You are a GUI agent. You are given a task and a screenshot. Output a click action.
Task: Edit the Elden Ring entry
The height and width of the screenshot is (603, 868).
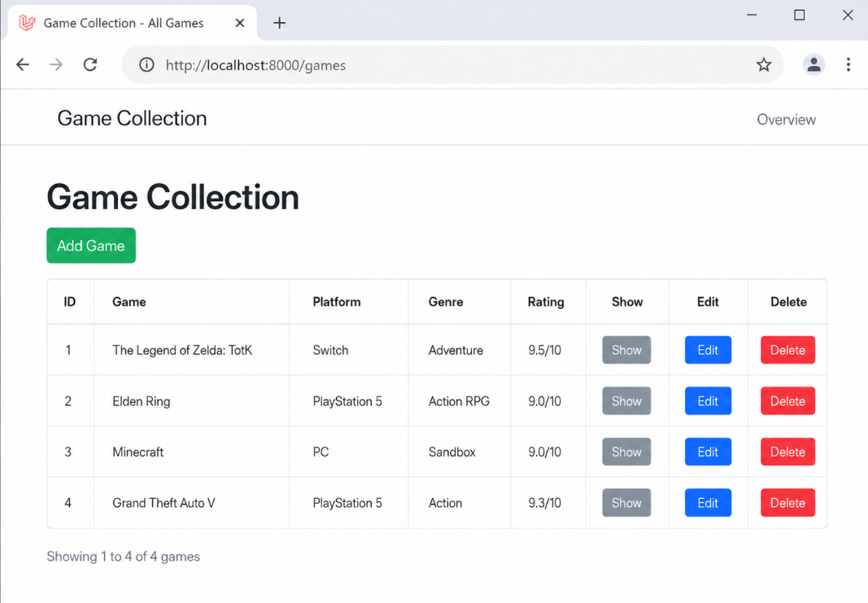coord(708,401)
